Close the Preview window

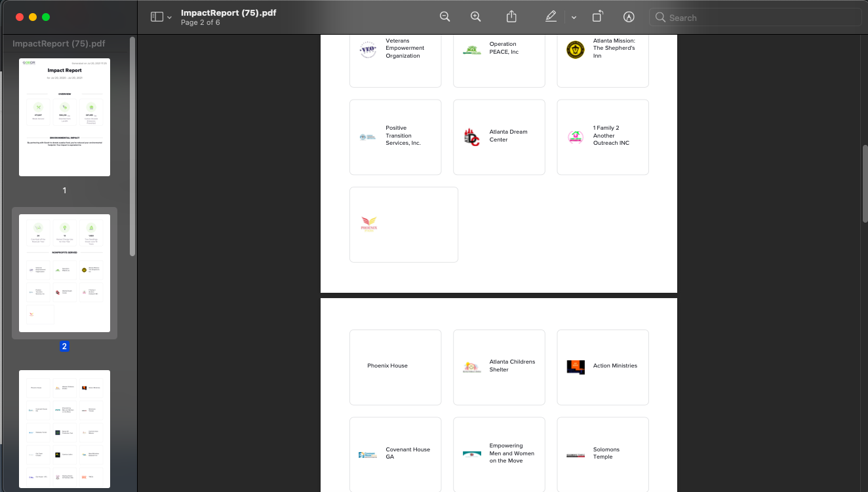point(19,17)
